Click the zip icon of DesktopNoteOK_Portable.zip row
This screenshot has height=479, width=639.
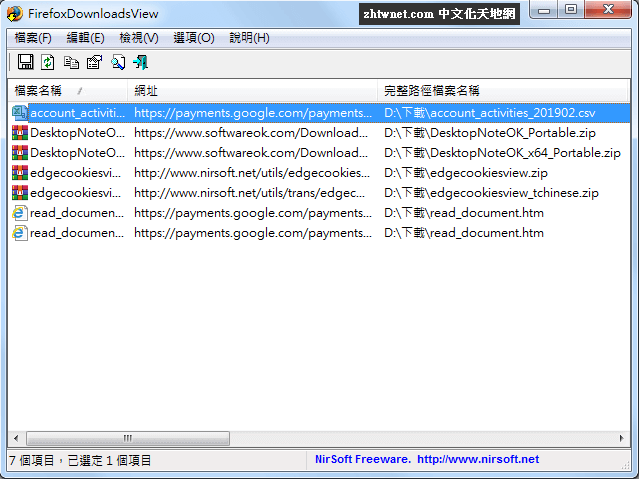point(20,133)
